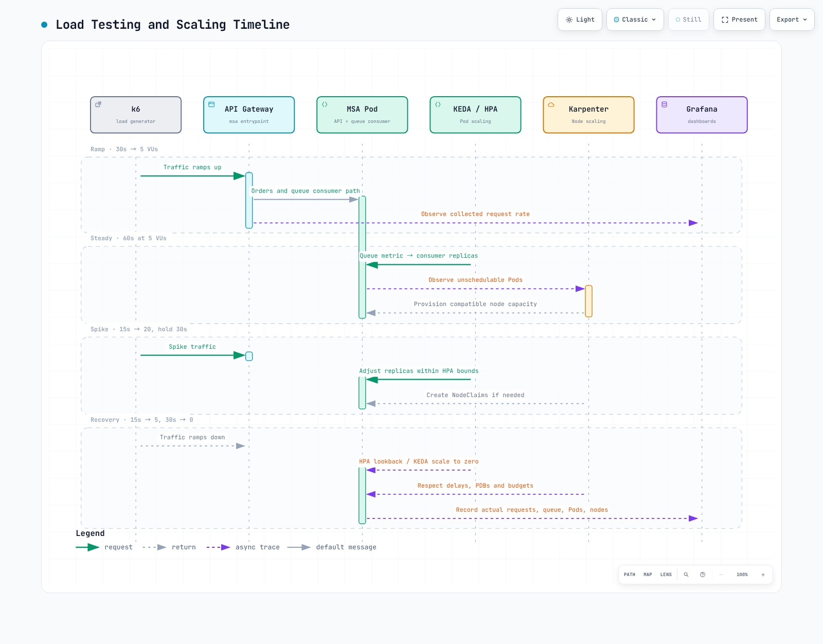Click the 100% zoom level value
Image resolution: width=823 pixels, height=644 pixels.
pyautogui.click(x=742, y=575)
